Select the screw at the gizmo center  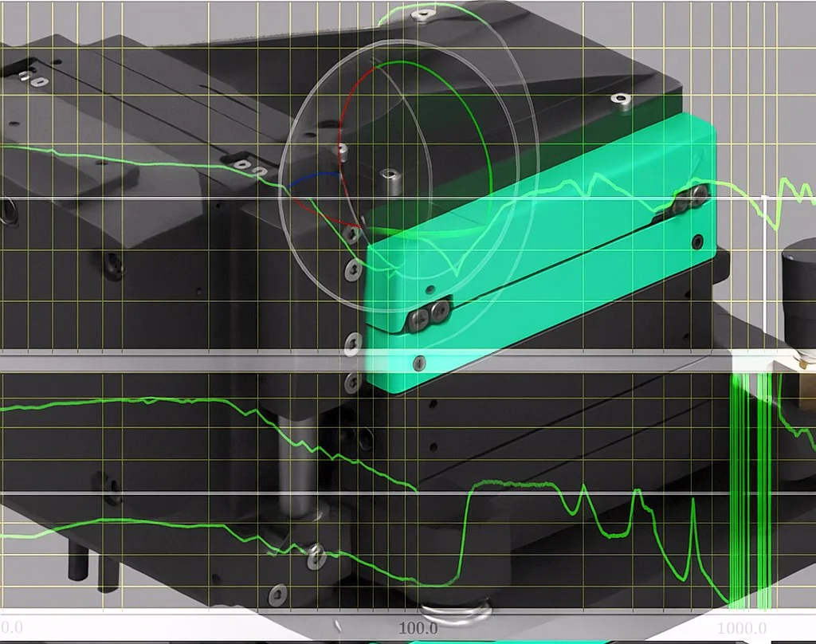[x=388, y=174]
